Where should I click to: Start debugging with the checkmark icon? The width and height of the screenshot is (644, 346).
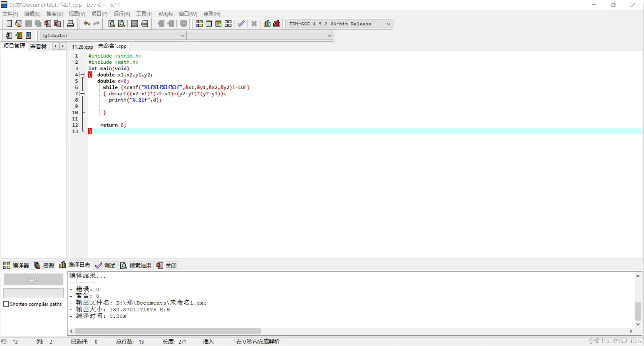[241, 23]
